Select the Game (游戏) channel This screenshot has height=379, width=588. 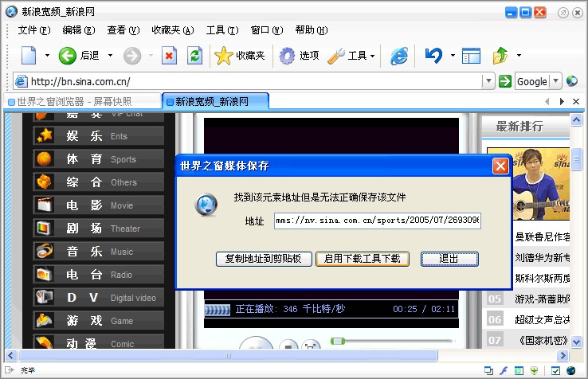[x=99, y=321]
